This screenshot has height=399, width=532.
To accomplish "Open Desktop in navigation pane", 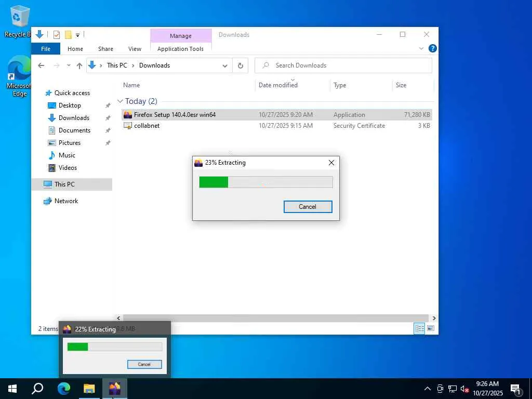I will click(x=70, y=105).
